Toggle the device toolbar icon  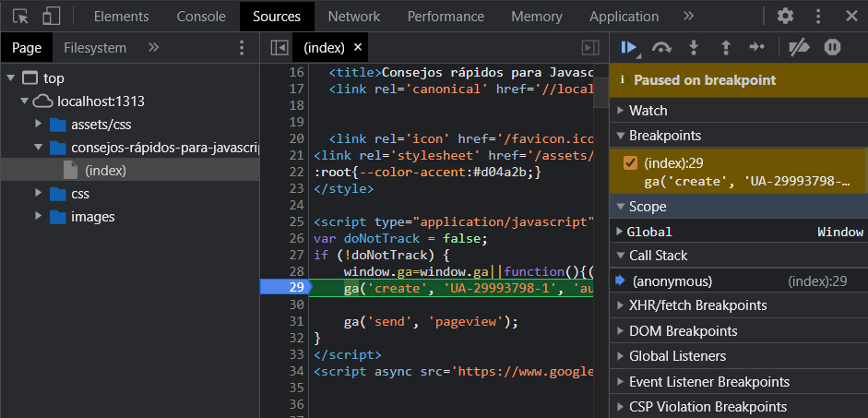tap(51, 16)
